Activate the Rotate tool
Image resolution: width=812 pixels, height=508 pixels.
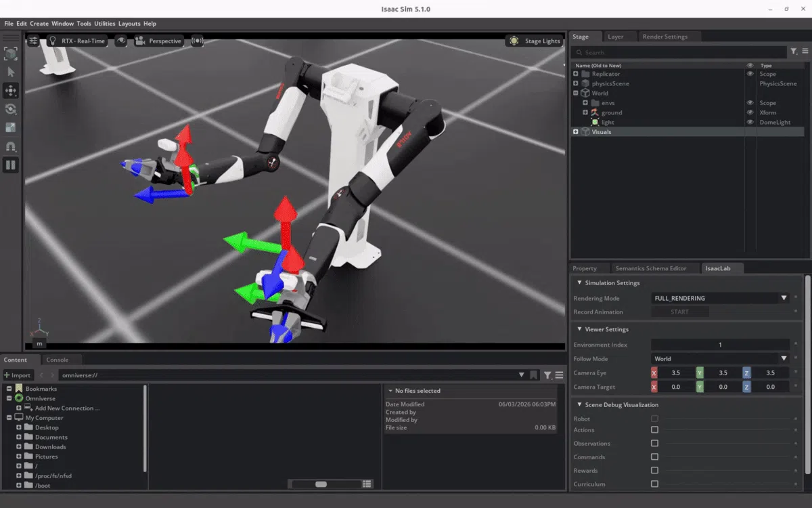click(x=11, y=109)
